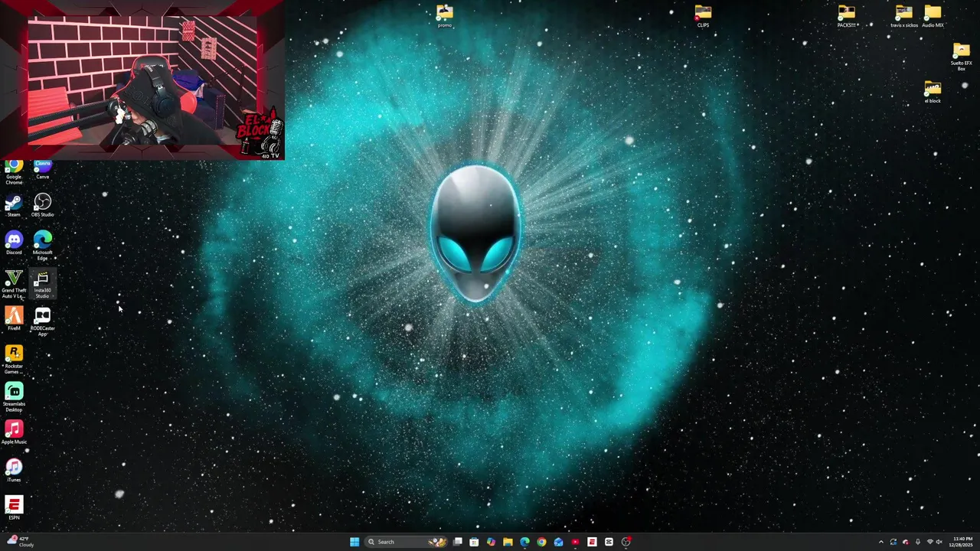Open the Mail app from taskbar
Image resolution: width=980 pixels, height=551 pixels.
click(x=558, y=542)
